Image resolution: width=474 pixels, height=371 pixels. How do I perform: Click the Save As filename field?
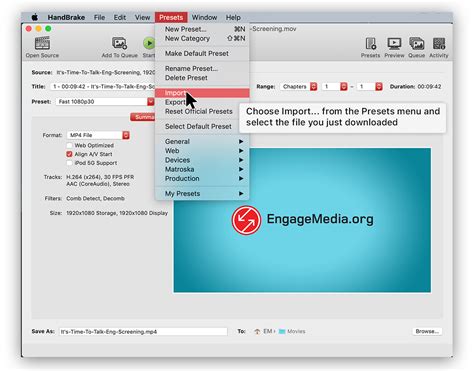143,332
